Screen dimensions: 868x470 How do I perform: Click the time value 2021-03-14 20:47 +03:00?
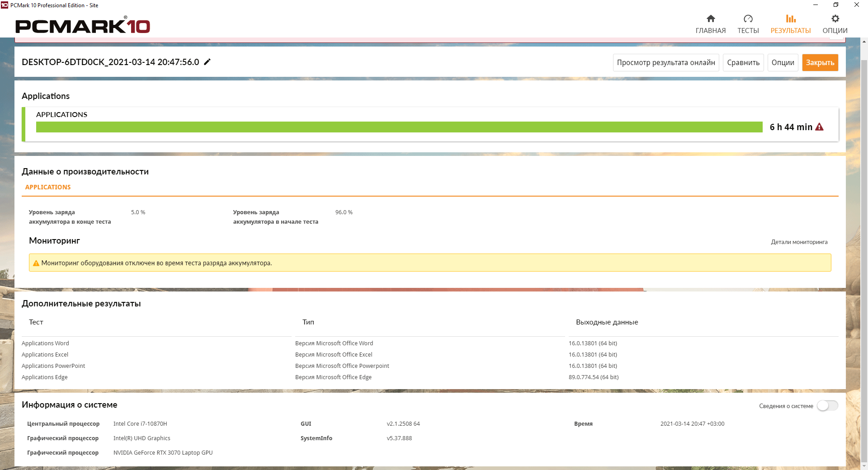coord(692,424)
